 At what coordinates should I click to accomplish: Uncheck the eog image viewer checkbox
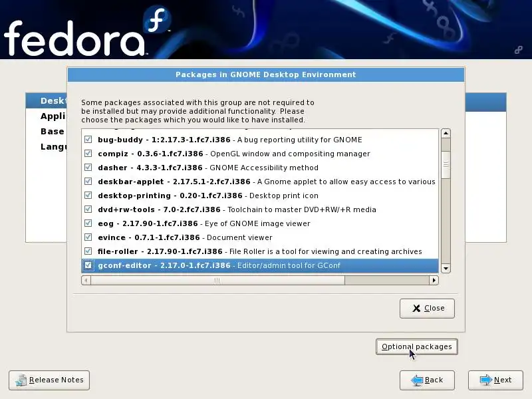coord(88,223)
